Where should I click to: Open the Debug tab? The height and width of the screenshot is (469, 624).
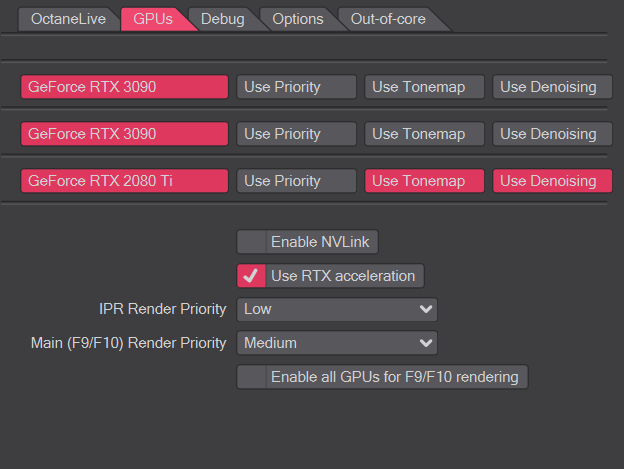[x=221, y=19]
